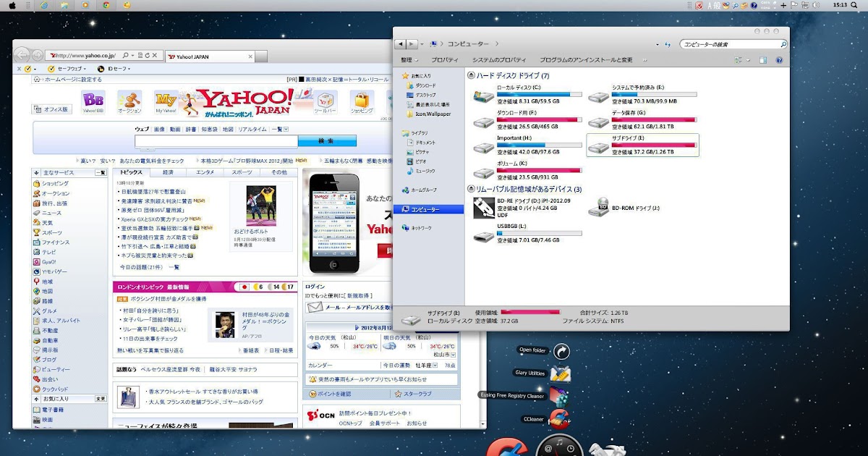
Task: Select the サブドライブ (I:) drive icon
Action: (599, 147)
